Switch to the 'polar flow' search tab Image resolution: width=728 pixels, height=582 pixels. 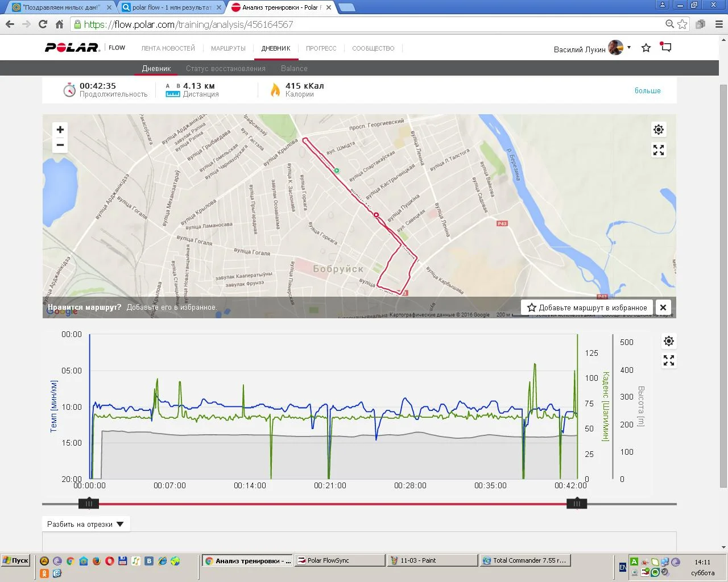[171, 7]
